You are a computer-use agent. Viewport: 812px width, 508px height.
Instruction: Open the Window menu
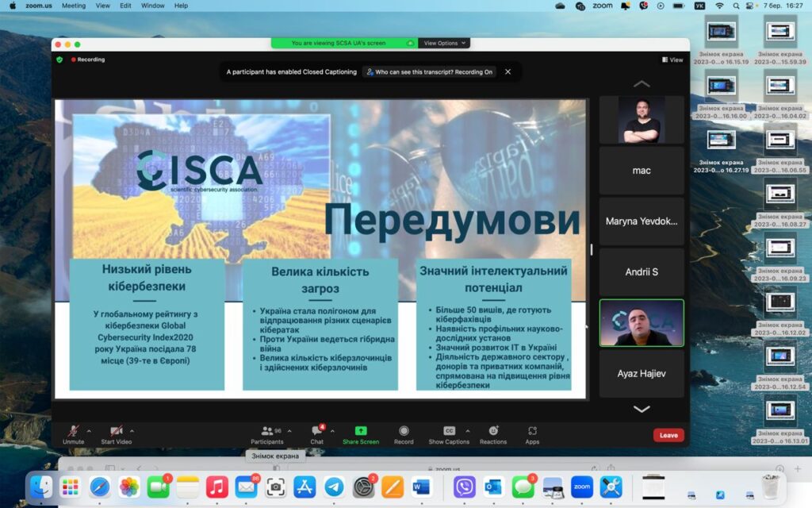[153, 6]
